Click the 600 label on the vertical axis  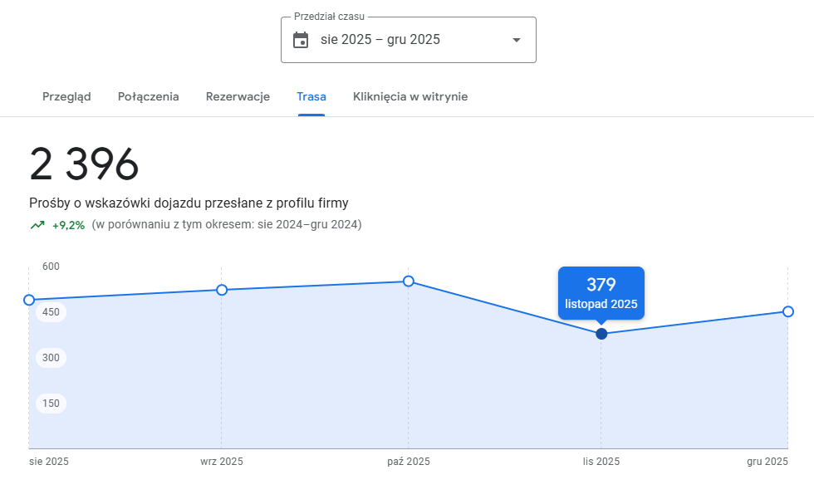point(50,267)
